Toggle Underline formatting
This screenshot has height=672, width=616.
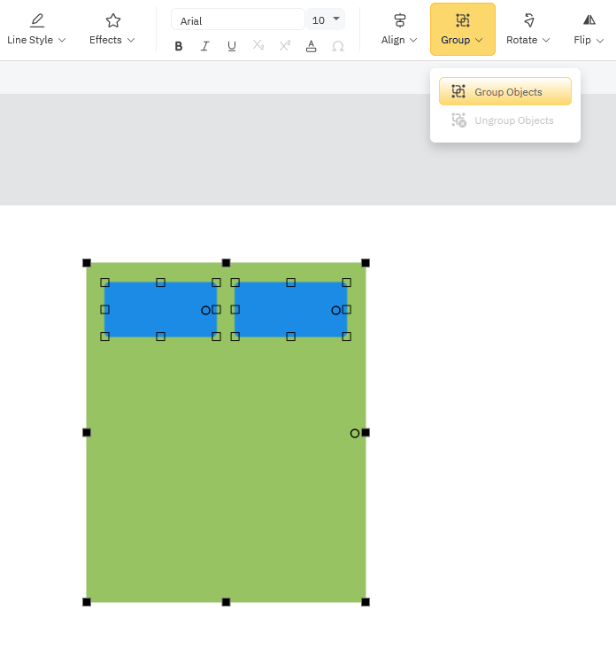(x=232, y=46)
